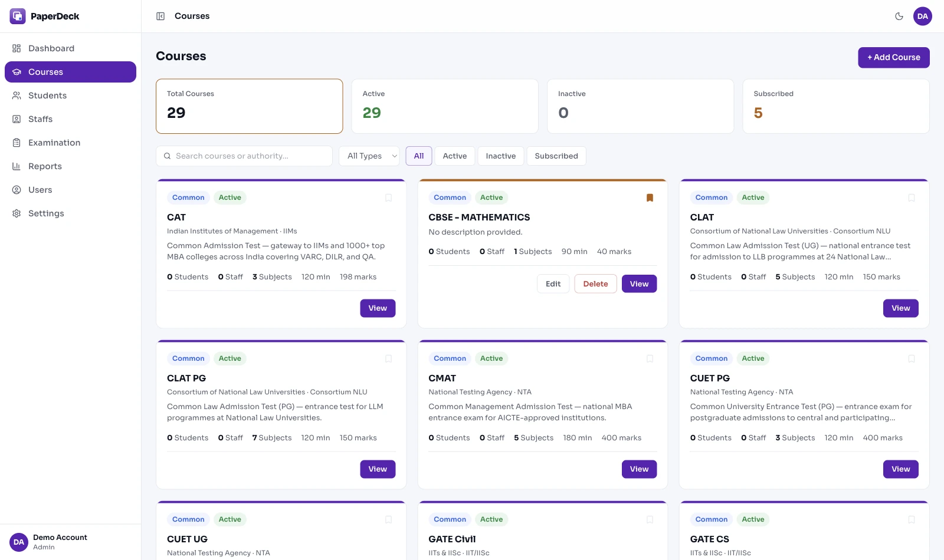This screenshot has width=944, height=560.
Task: Open Dashboard in the sidebar
Action: [x=70, y=48]
